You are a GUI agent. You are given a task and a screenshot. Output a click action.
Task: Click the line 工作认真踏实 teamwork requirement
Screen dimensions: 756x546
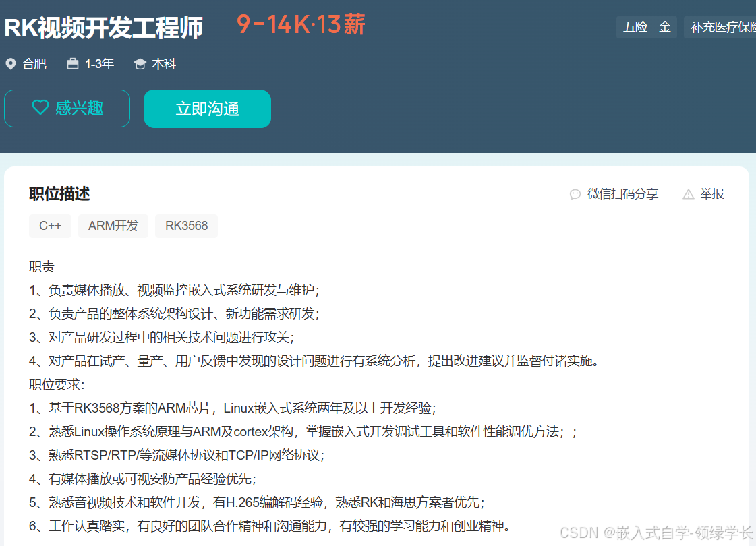pyautogui.click(x=270, y=526)
